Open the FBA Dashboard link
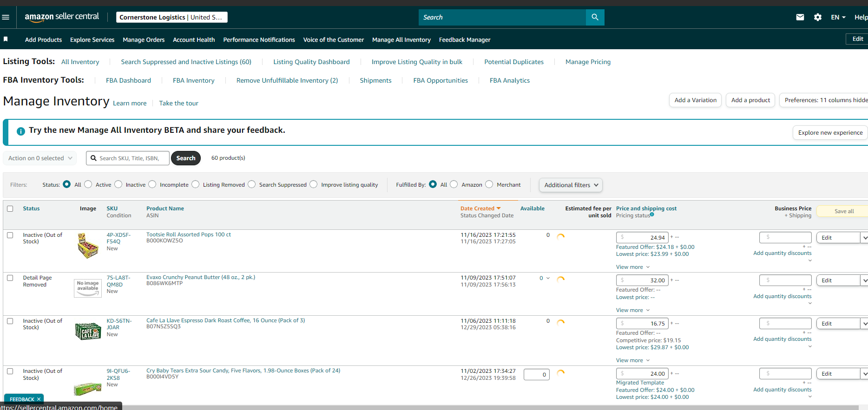This screenshot has height=410, width=868. (128, 80)
